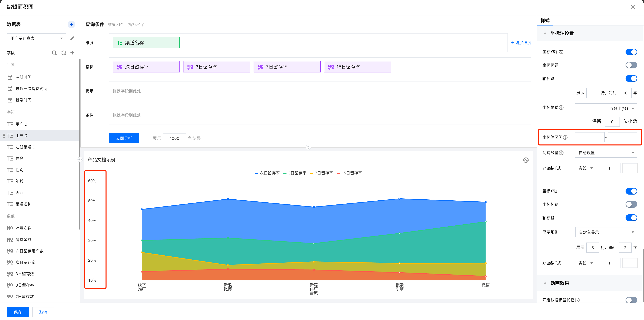Click the chart options icon in the 产品文档示例 preview
644x320 pixels.
click(x=526, y=160)
